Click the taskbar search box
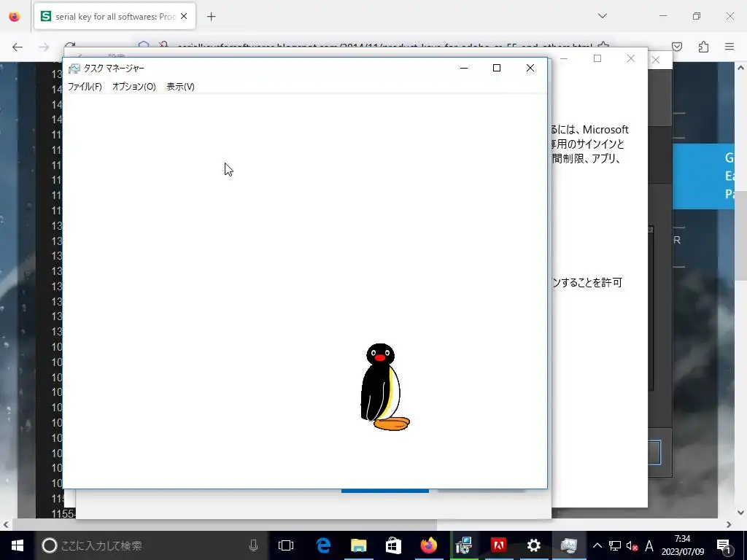747x560 pixels. [151, 545]
